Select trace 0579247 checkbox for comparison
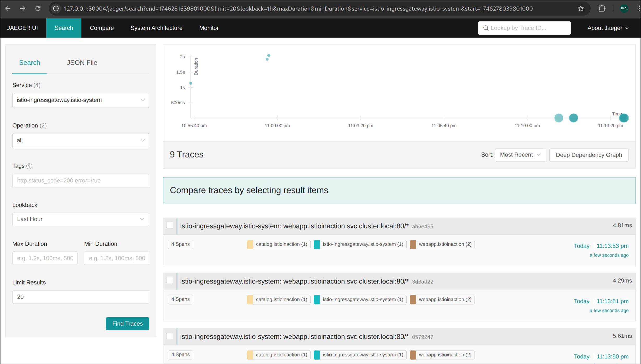The width and height of the screenshot is (641, 364). [170, 336]
